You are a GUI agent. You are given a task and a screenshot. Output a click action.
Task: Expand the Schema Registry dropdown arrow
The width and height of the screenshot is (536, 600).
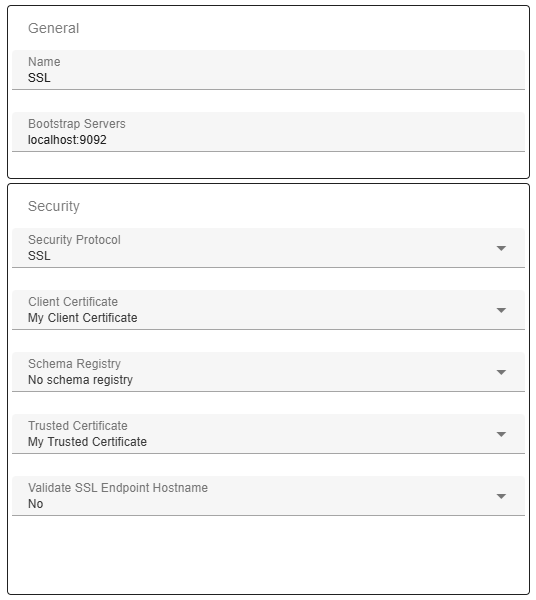tap(501, 372)
